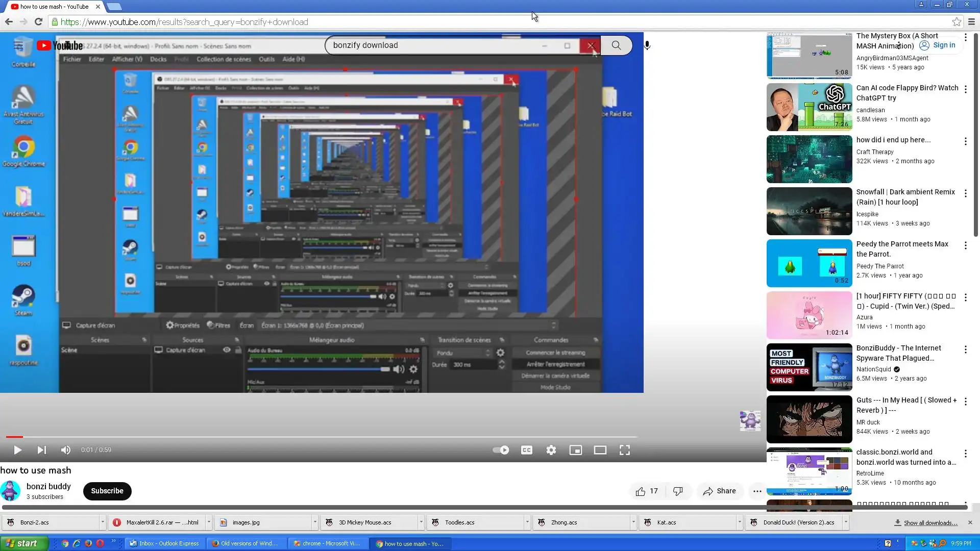Open video settings gear
This screenshot has width=980, height=551.
click(x=551, y=450)
